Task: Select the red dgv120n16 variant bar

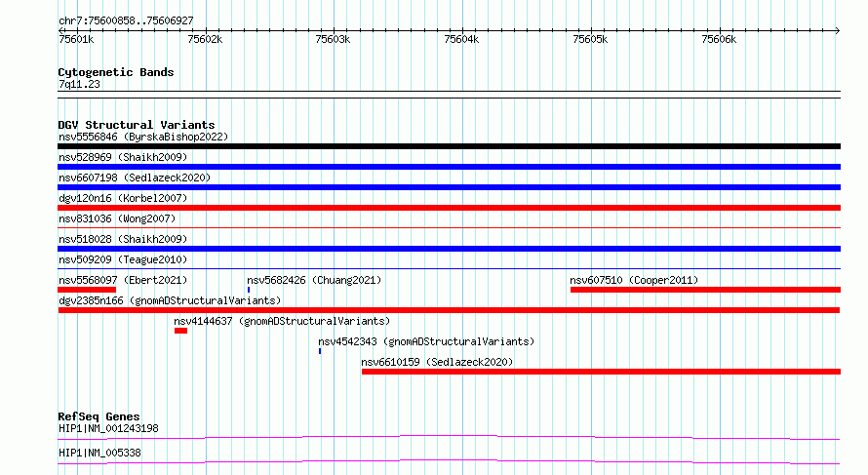Action: (x=449, y=208)
